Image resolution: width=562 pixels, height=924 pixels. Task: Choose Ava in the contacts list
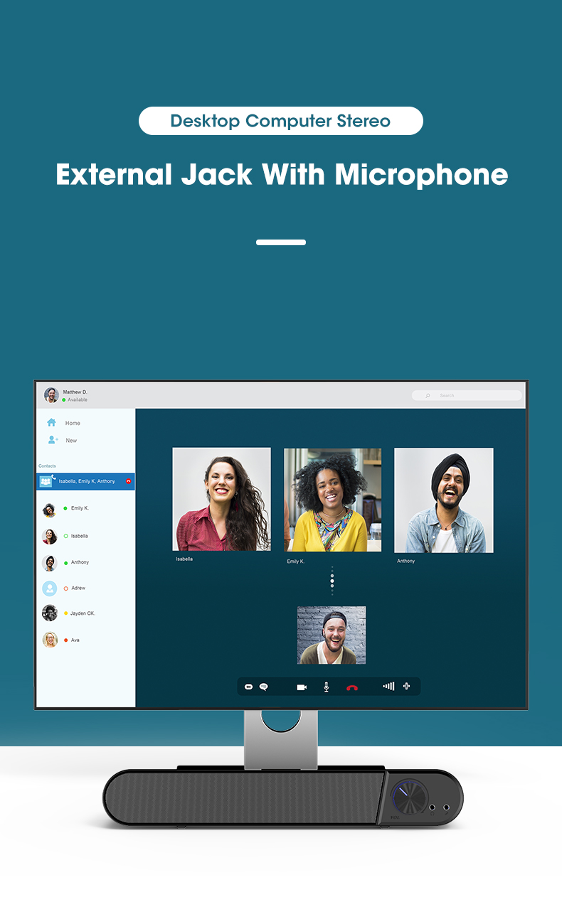click(x=75, y=640)
